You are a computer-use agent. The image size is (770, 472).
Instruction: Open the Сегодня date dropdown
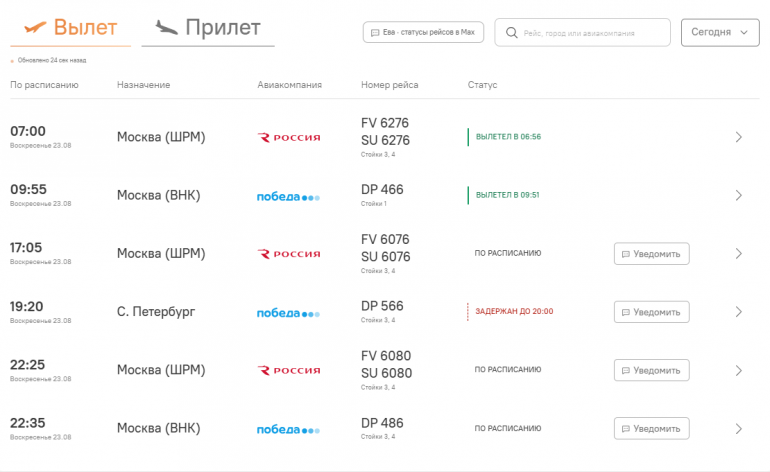click(x=720, y=32)
